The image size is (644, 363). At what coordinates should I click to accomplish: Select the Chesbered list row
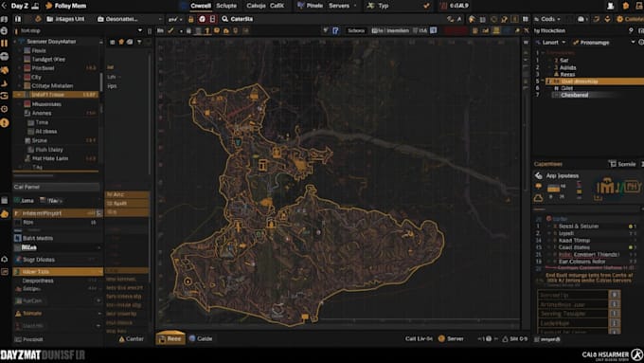[575, 95]
